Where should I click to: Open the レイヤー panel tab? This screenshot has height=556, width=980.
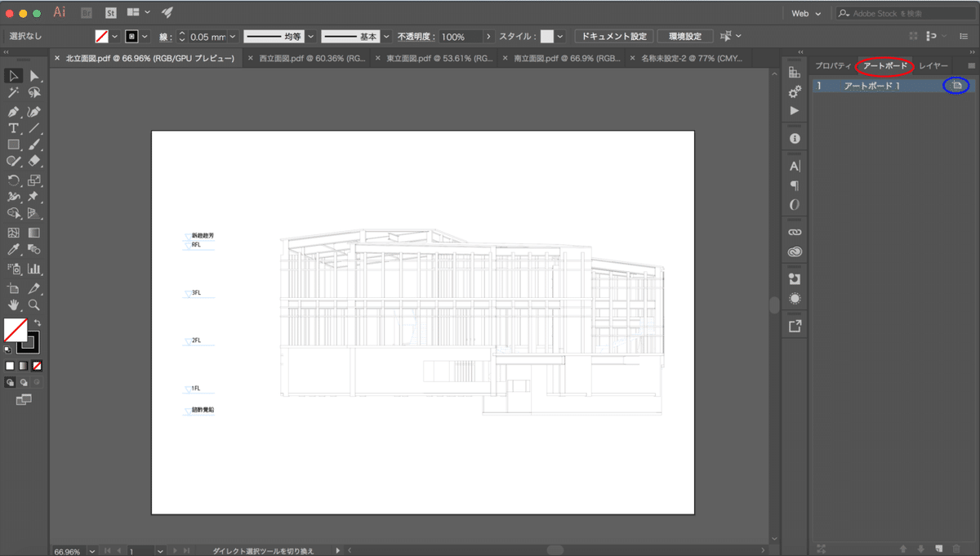tap(933, 65)
